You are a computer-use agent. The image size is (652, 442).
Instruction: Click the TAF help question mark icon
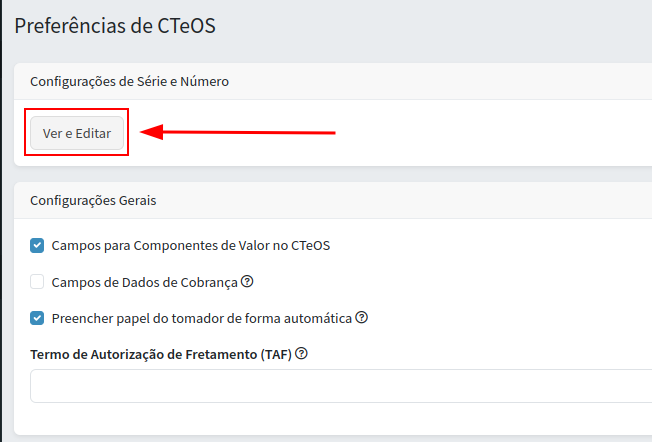[301, 354]
